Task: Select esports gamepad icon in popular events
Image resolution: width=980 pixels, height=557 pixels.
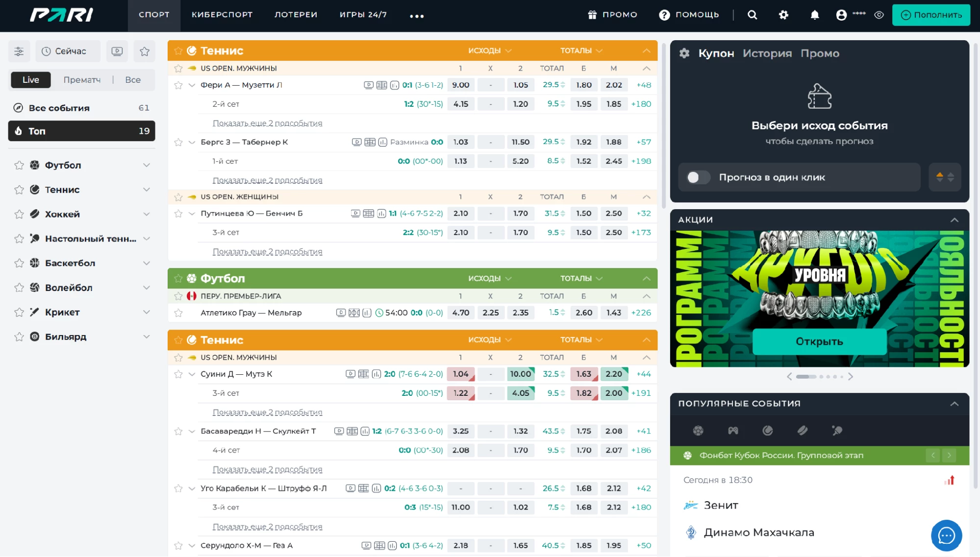Action: coord(733,431)
